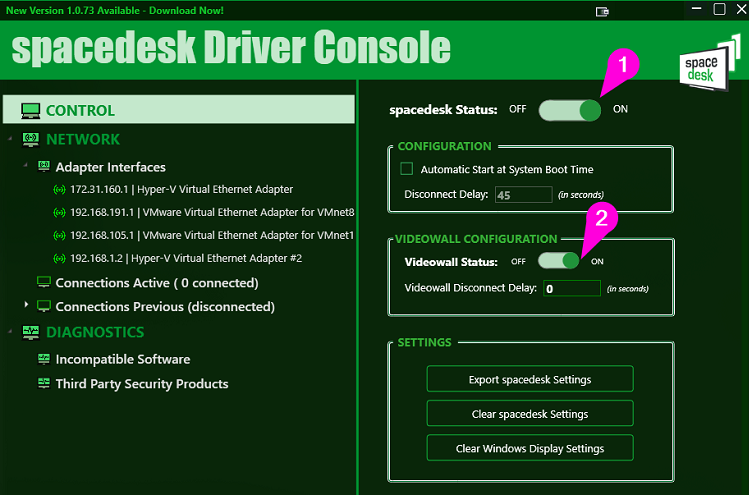This screenshot has height=495, width=749.
Task: Open Adapter Interfaces entry
Action: tap(111, 167)
